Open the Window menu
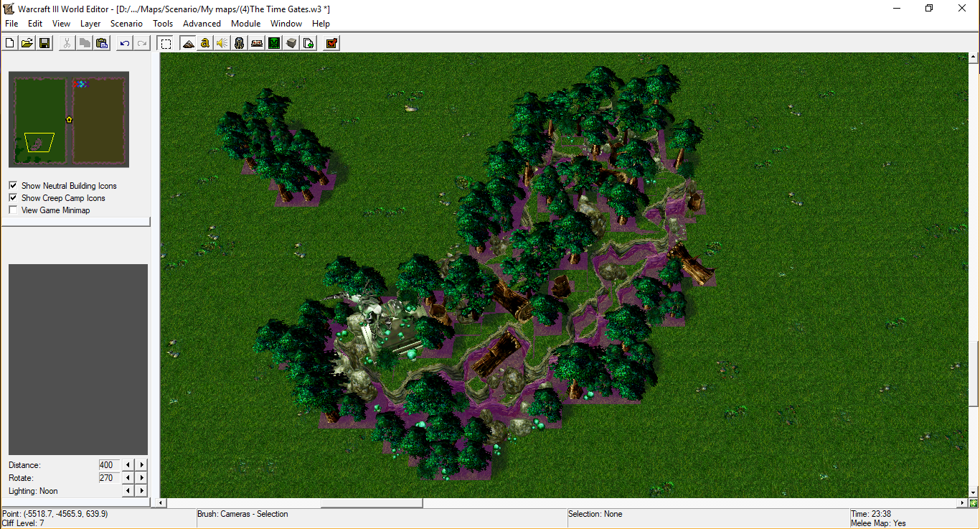 tap(286, 24)
